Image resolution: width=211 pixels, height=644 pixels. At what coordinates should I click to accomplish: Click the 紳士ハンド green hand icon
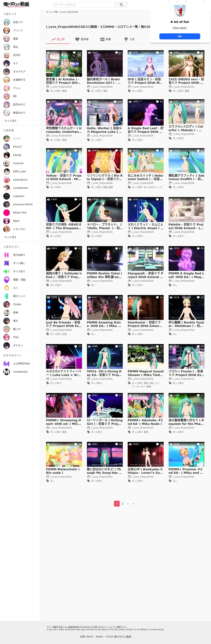(x=7, y=296)
